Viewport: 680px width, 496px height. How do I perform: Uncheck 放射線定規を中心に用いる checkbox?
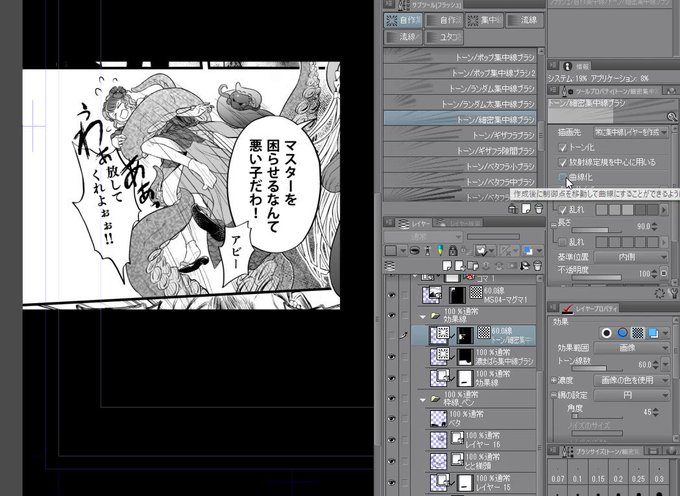point(563,163)
